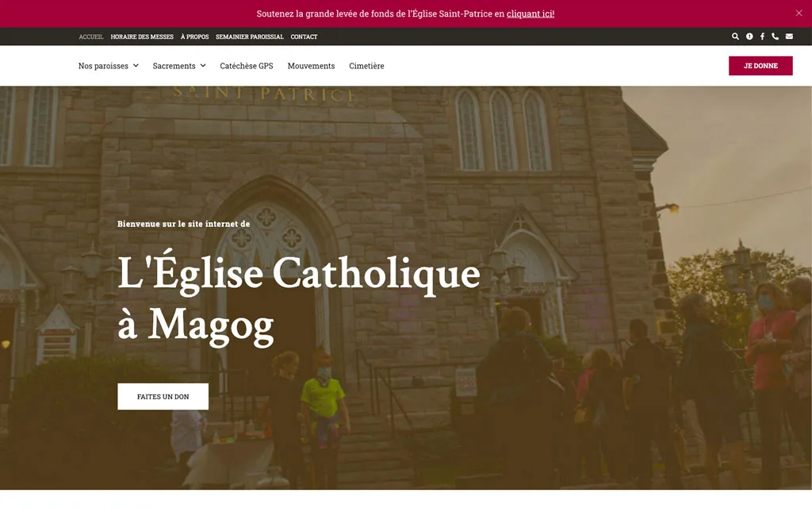
Task: Open the Catéchèse GPS menu item
Action: [x=247, y=66]
